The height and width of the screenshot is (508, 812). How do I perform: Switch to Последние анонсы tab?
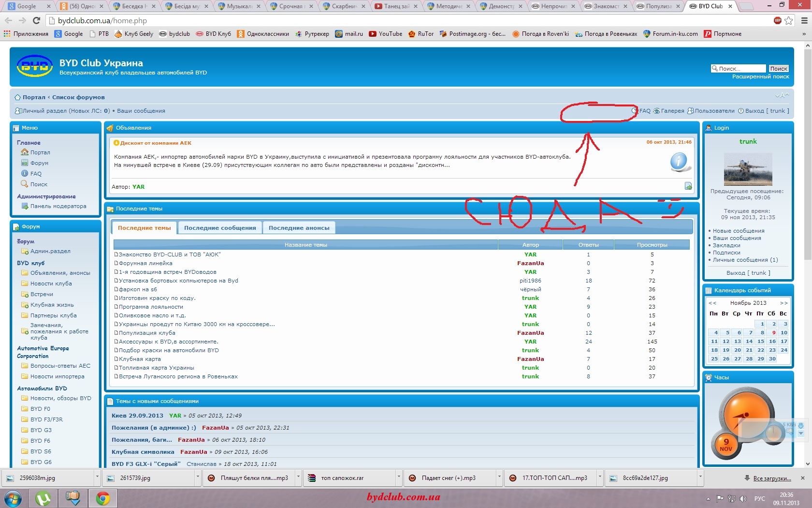299,228
